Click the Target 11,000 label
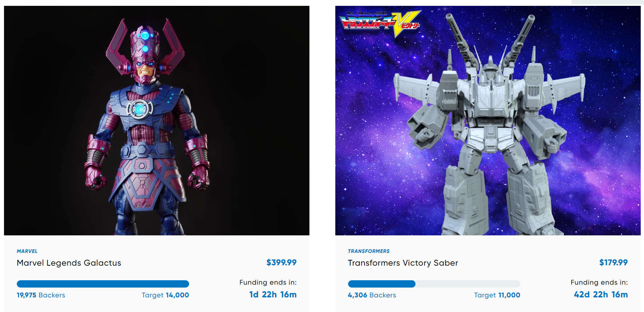The height and width of the screenshot is (312, 644). (497, 295)
